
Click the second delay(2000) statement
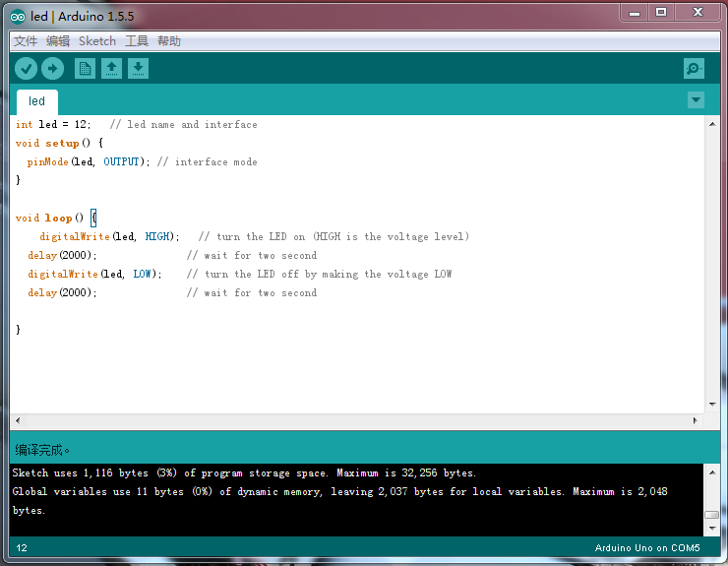point(62,292)
